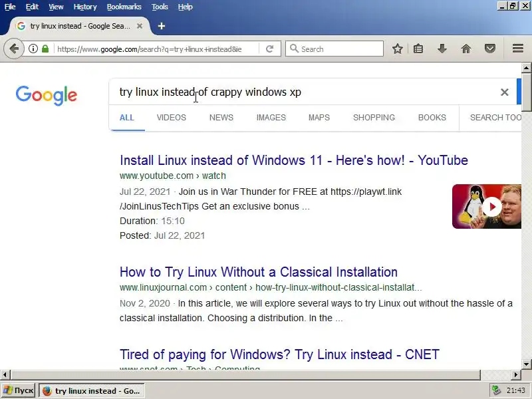The height and width of the screenshot is (399, 532).
Task: Go to Firefox home page icon
Action: pyautogui.click(x=466, y=49)
